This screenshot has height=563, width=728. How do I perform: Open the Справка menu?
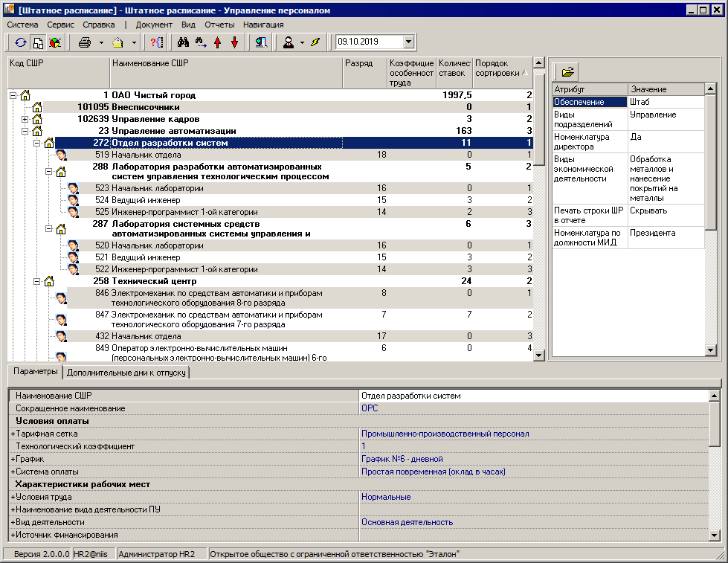98,25
